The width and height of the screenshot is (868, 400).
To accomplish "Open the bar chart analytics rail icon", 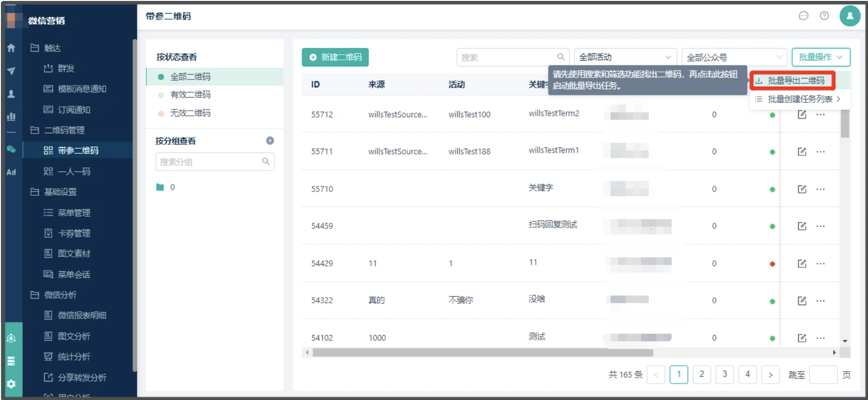I will (11, 116).
